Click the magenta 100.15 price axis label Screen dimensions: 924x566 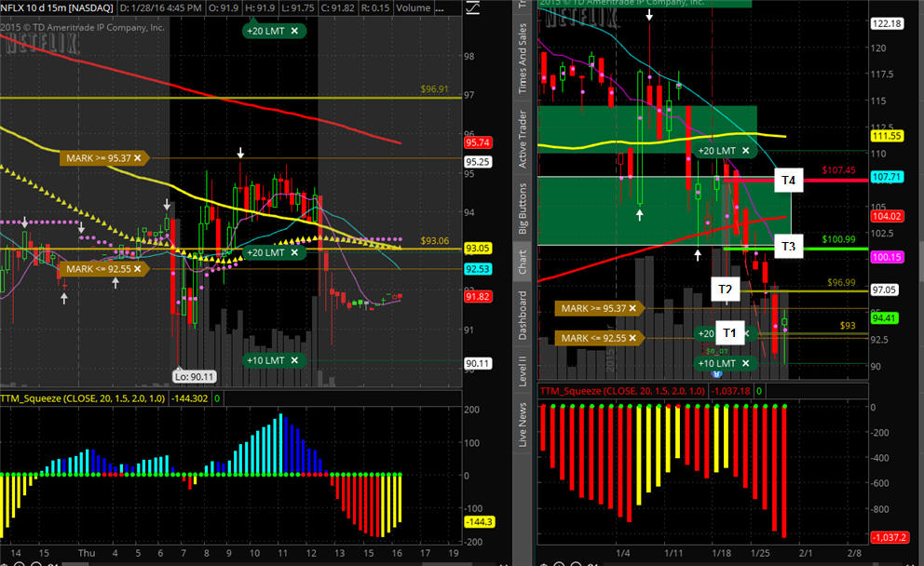887,257
